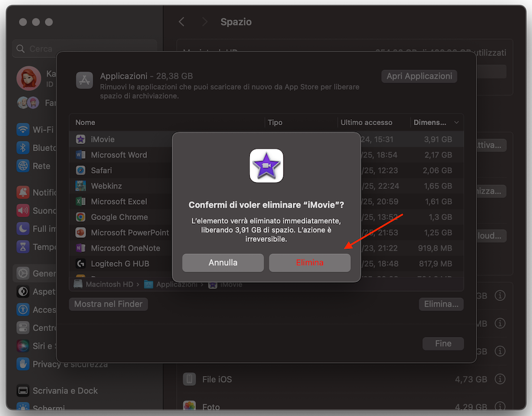Cancel the dialog with Annulla
The image size is (532, 416).
point(223,263)
